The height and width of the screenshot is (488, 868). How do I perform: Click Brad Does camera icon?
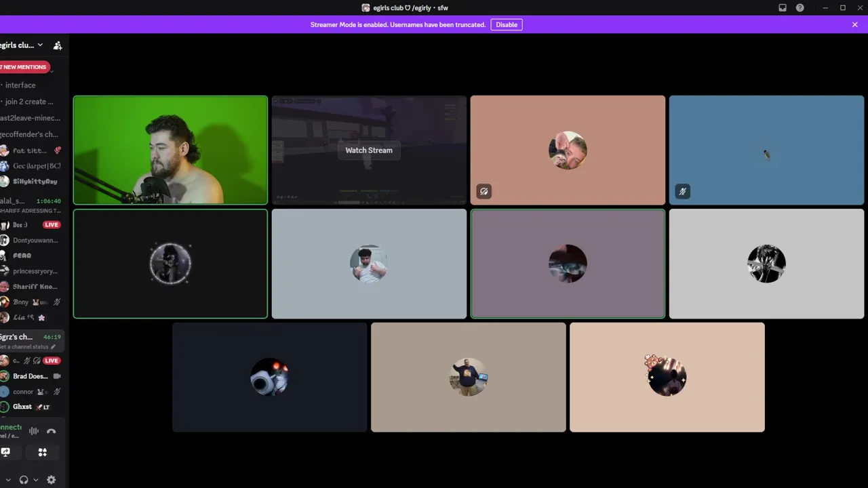click(57, 376)
